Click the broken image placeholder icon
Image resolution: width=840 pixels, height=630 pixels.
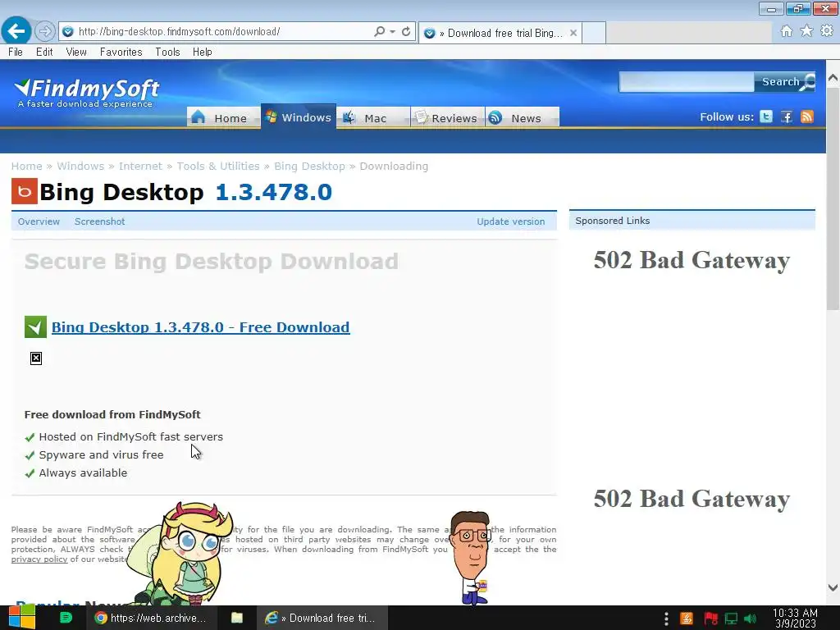click(x=36, y=358)
